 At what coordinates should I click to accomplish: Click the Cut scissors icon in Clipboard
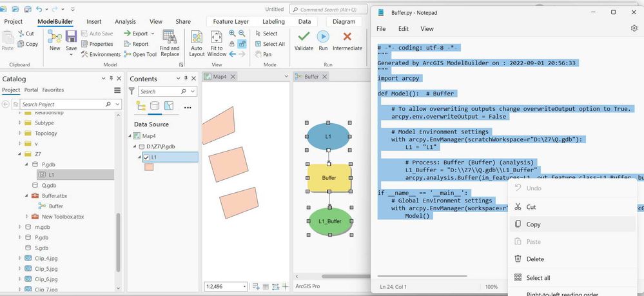[x=21, y=34]
